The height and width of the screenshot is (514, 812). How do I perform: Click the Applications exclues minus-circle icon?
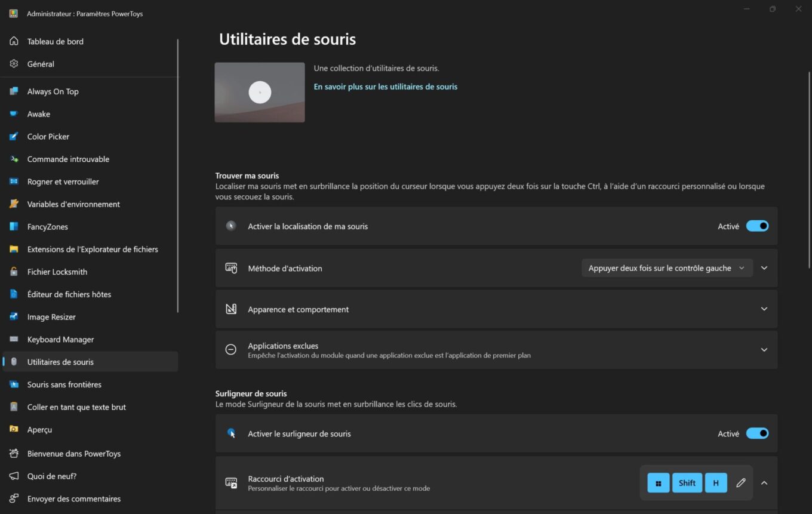pos(231,350)
